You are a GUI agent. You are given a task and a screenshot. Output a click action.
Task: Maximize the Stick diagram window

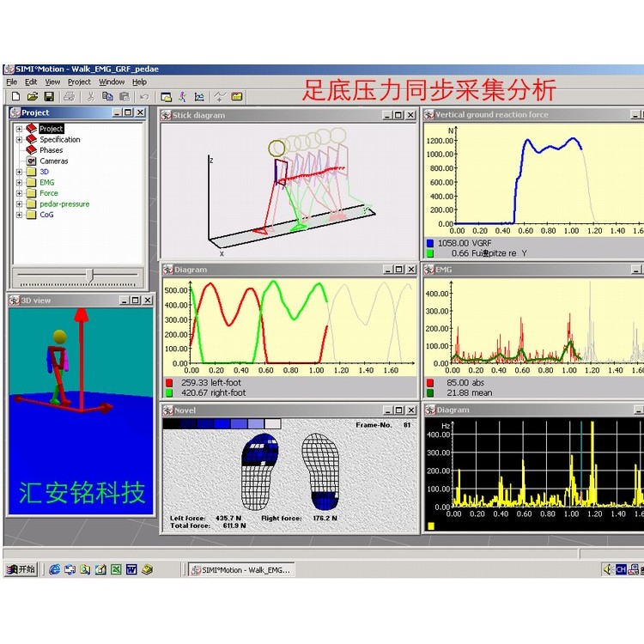coord(398,115)
